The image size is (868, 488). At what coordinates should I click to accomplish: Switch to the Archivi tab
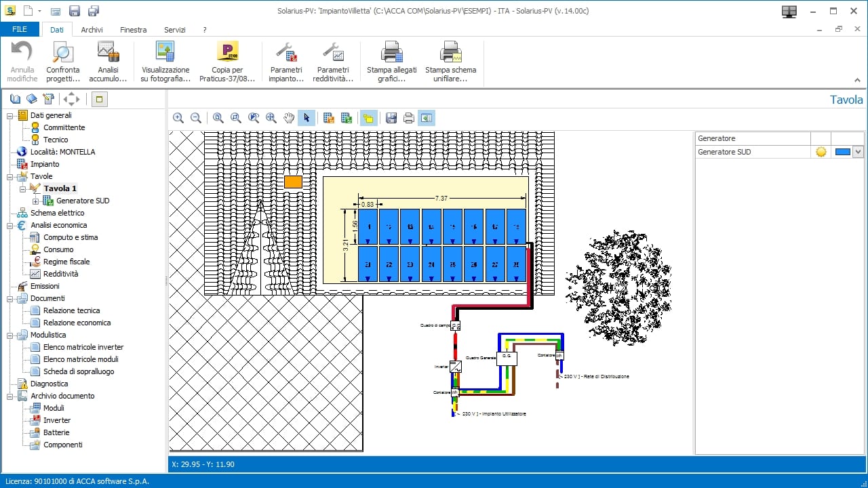coord(92,30)
